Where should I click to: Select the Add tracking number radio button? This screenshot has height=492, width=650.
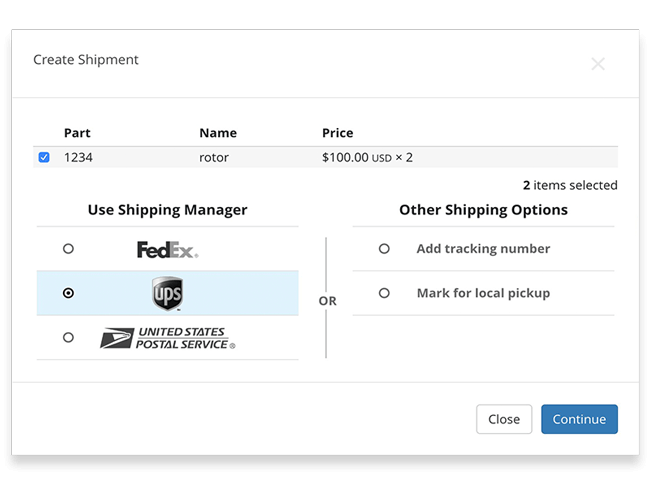click(x=384, y=249)
